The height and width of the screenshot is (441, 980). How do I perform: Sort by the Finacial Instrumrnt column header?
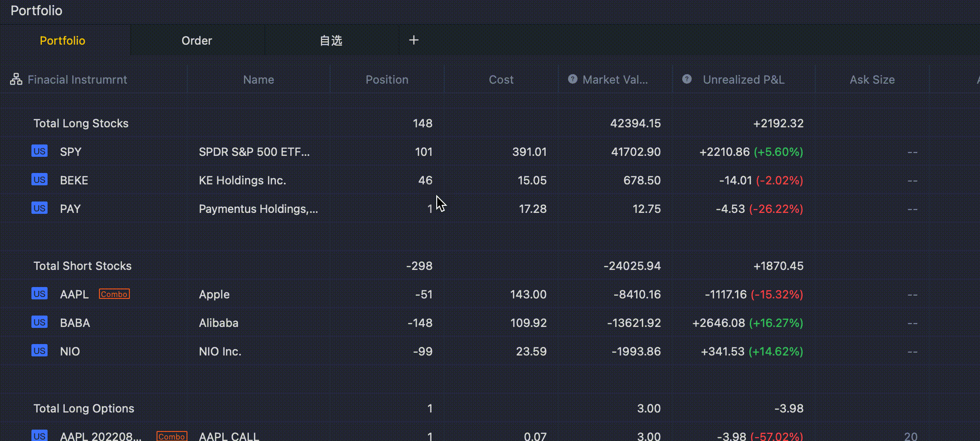tap(77, 79)
